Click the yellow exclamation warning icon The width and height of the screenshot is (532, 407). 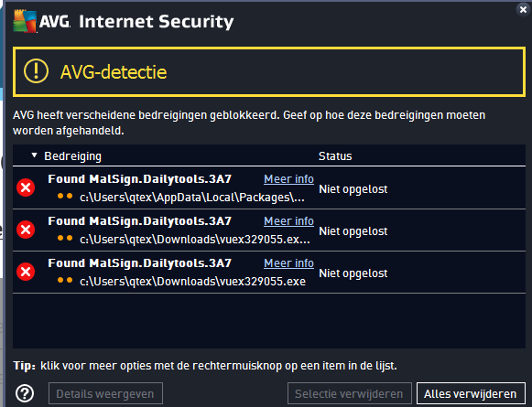tap(36, 71)
